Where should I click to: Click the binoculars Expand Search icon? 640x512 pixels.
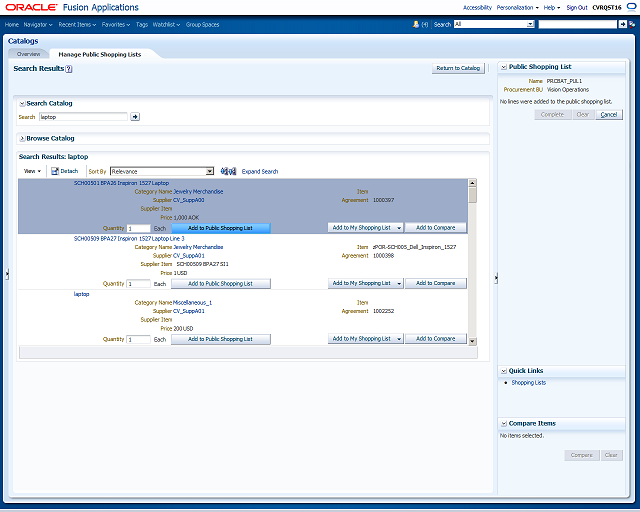pyautogui.click(x=228, y=171)
